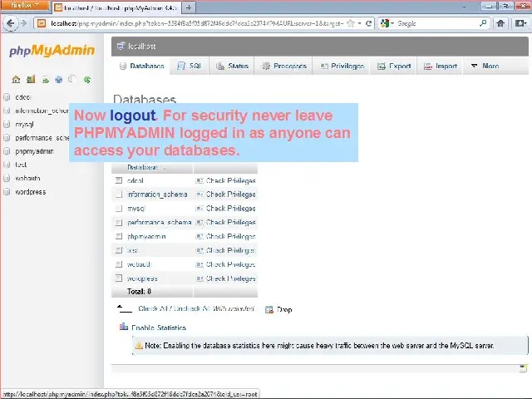Click database icon beside mysql in sidebar
The image size is (532, 399).
click(7, 125)
